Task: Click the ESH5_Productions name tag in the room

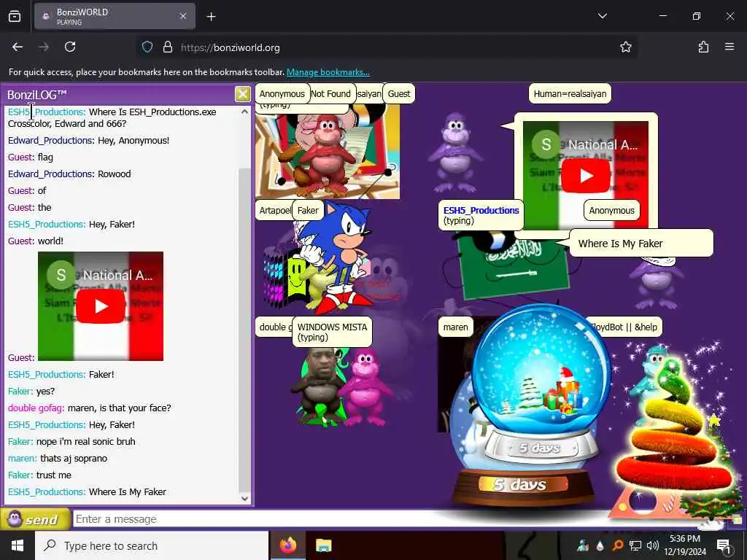Action: coord(481,215)
